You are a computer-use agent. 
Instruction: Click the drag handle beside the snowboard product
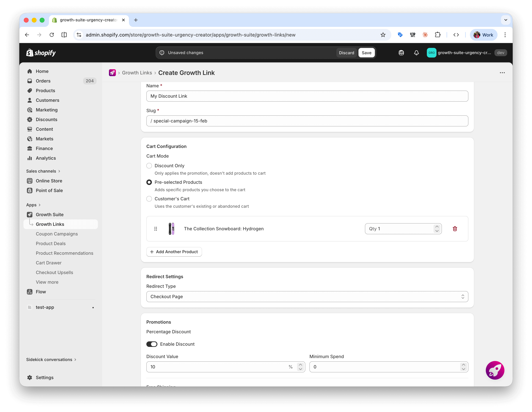point(156,229)
